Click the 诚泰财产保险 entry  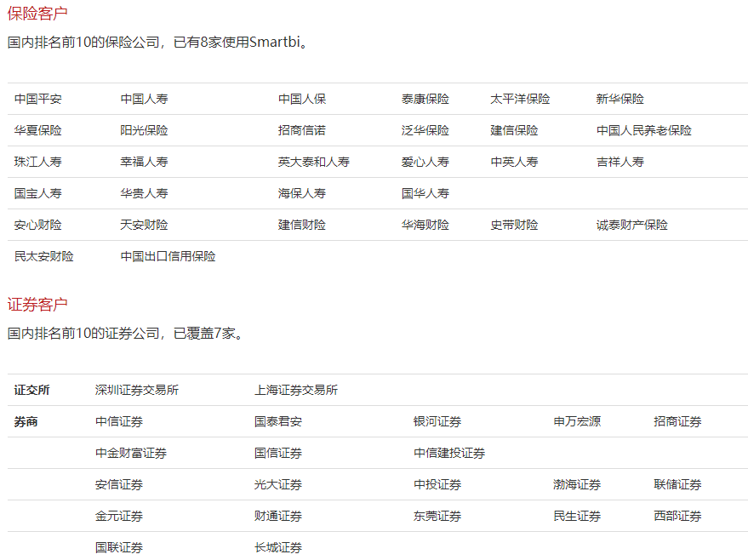[x=632, y=225]
